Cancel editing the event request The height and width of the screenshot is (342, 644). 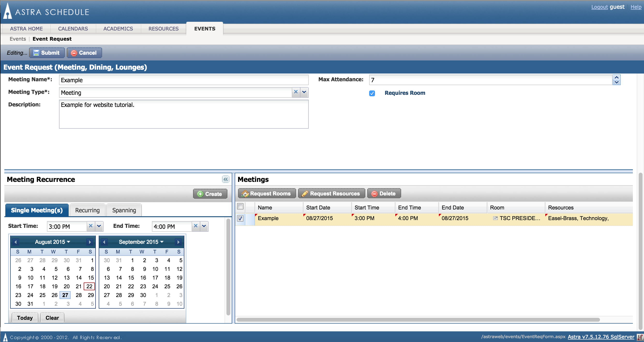pyautogui.click(x=84, y=53)
